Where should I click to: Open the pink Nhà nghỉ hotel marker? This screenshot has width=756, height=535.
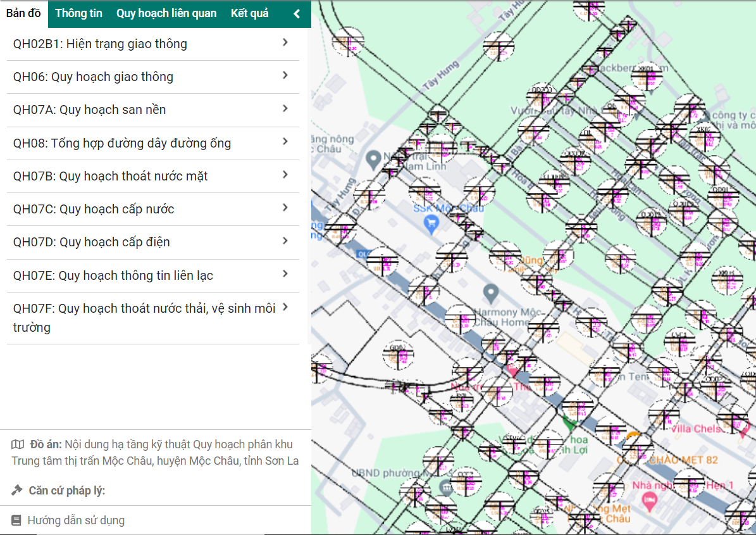[648, 501]
